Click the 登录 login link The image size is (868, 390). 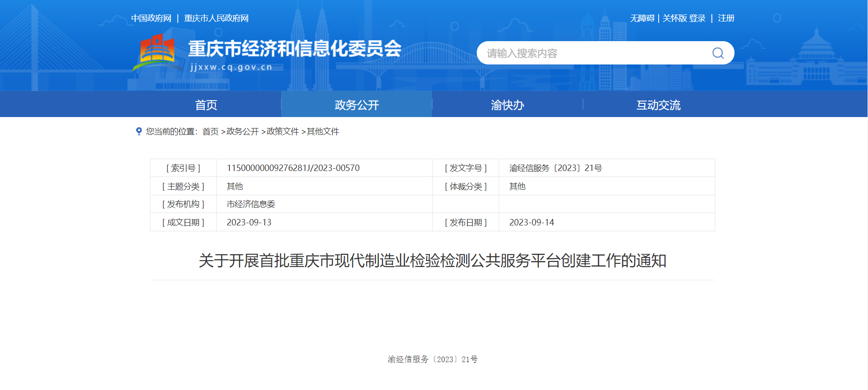pyautogui.click(x=698, y=18)
